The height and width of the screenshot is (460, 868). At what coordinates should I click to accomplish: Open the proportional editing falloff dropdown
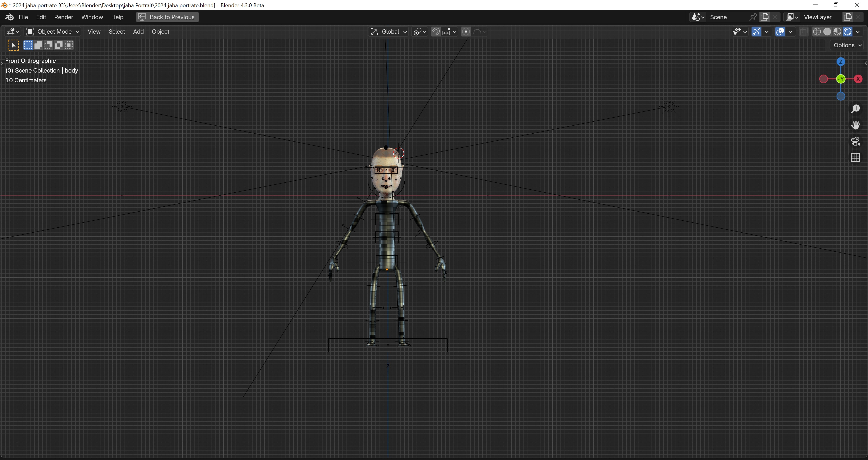click(x=480, y=32)
